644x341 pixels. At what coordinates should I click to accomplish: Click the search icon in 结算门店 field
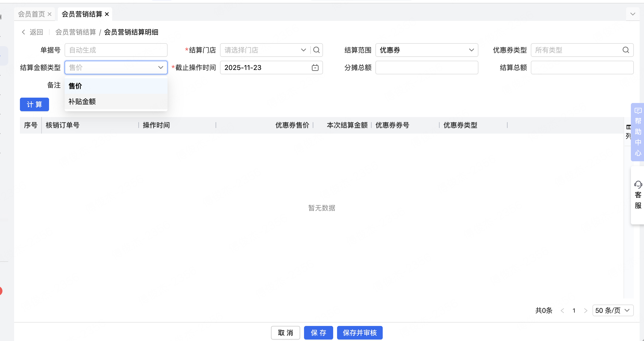(x=316, y=50)
